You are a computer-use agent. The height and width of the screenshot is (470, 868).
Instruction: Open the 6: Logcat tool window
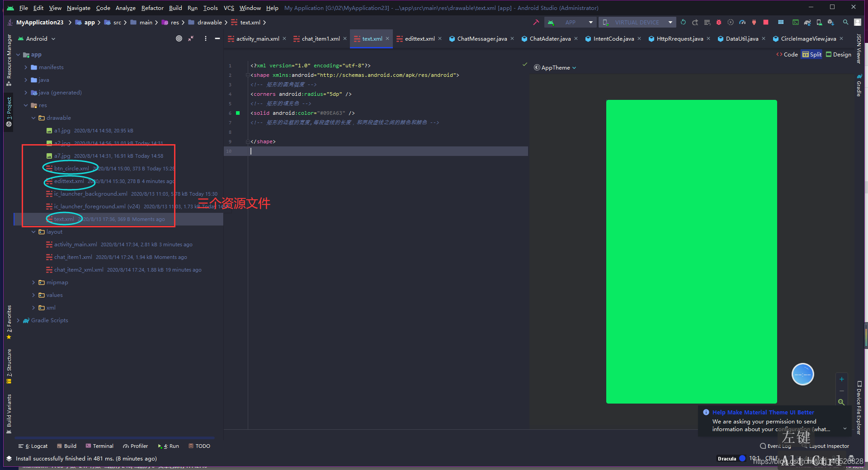point(33,446)
